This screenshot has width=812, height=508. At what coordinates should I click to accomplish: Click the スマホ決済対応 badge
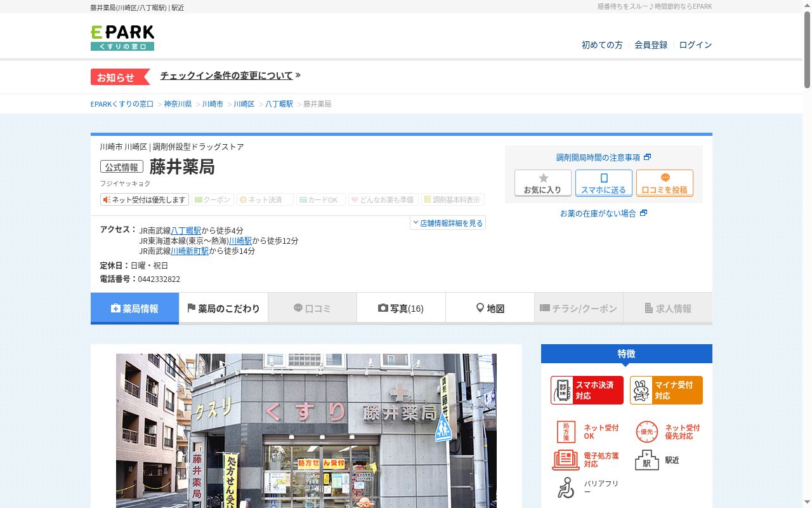point(587,390)
